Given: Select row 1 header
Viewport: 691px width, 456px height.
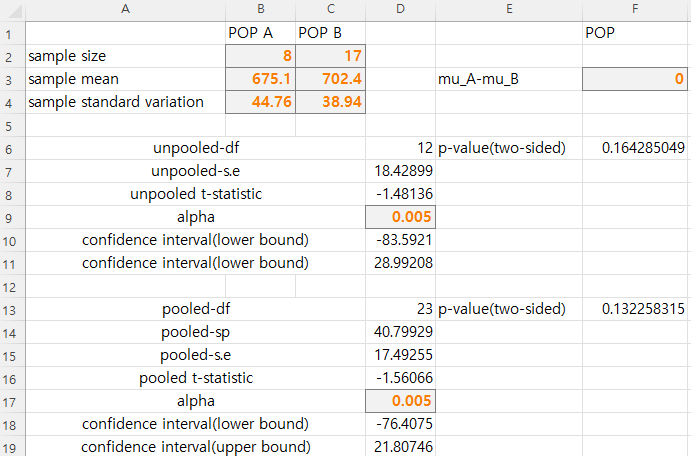Looking at the screenshot, I should coord(13,33).
